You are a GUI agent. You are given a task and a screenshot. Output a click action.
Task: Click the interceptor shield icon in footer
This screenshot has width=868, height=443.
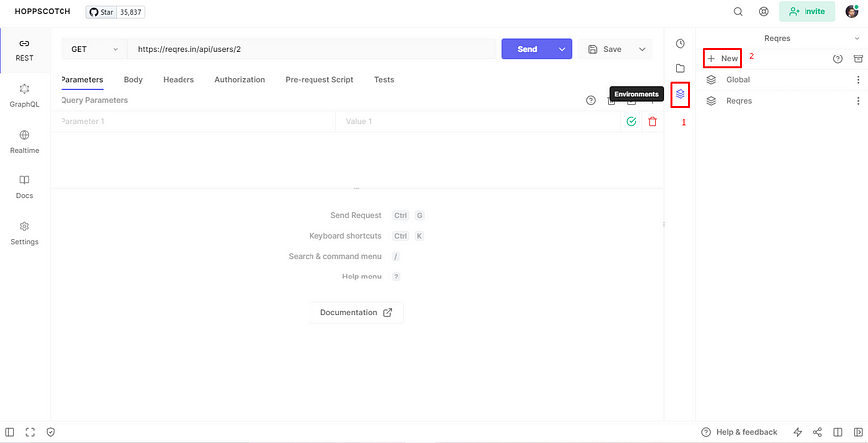tap(51, 432)
